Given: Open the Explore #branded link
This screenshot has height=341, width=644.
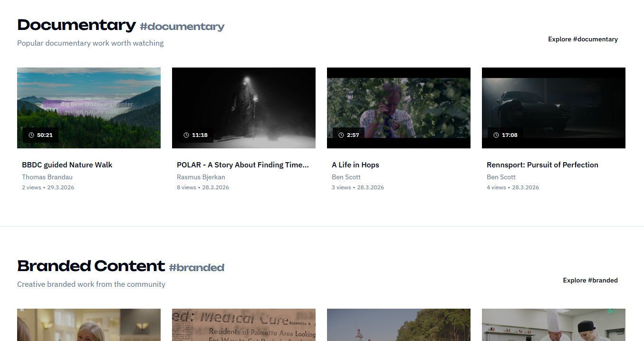Looking at the screenshot, I should coord(590,280).
